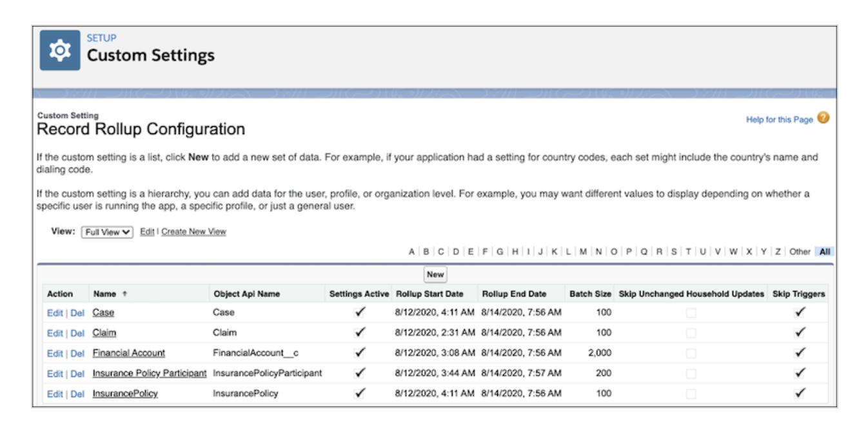Toggle Skip Unchanged Household Updates for InsurancePolicy

click(691, 393)
